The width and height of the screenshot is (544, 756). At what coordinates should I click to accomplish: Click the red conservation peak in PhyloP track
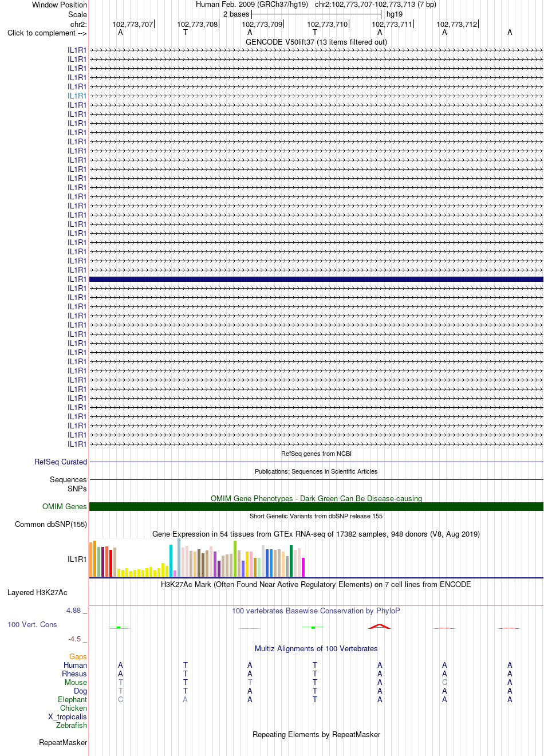(379, 626)
